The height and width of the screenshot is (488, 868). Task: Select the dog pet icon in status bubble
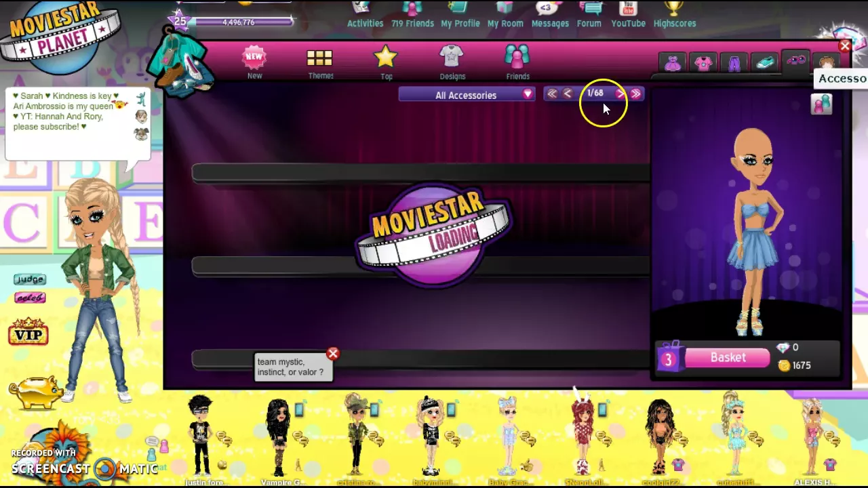[x=141, y=134]
